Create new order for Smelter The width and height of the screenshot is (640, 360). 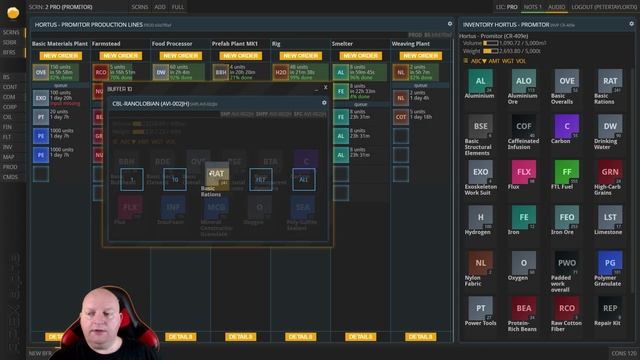tap(361, 56)
